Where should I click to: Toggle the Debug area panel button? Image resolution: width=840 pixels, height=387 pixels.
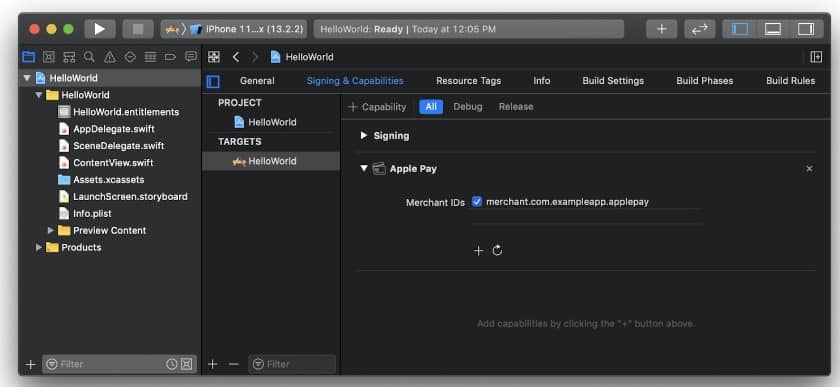coord(772,29)
